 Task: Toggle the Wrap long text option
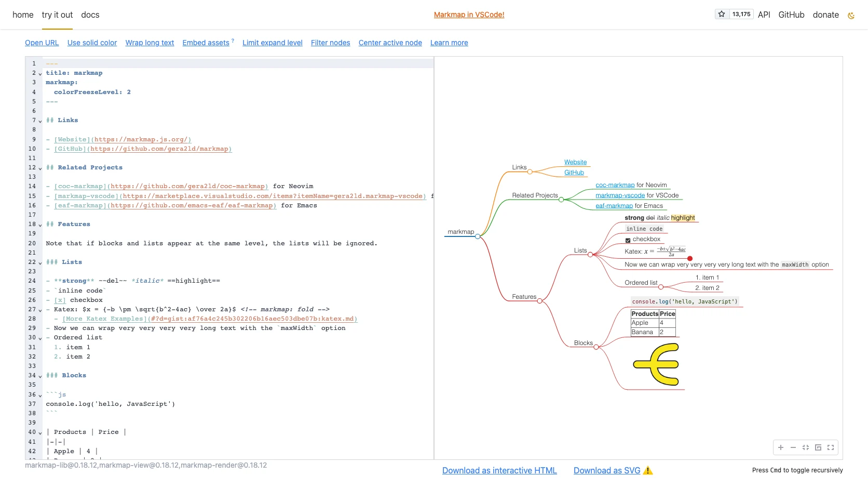pos(150,43)
